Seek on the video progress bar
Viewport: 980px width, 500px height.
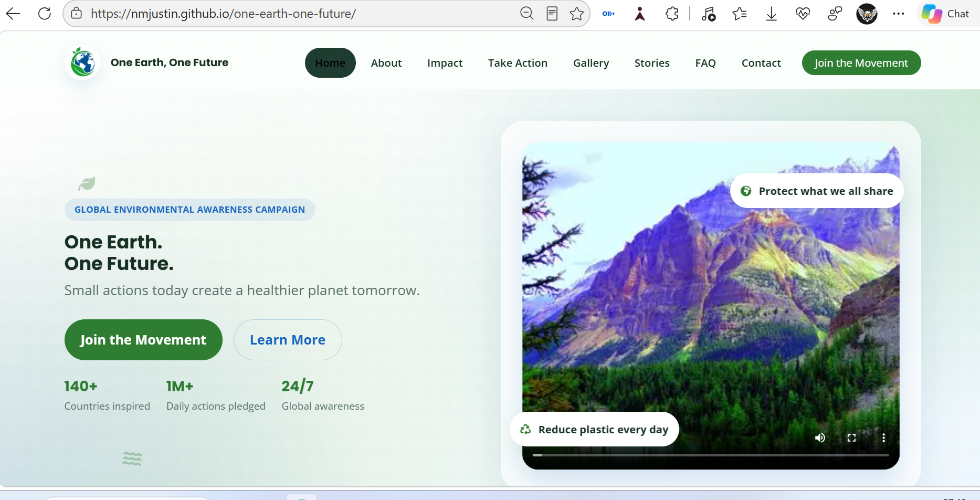711,455
